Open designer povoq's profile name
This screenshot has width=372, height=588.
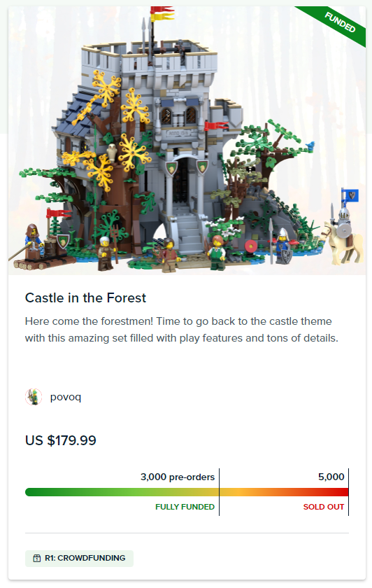coord(66,397)
